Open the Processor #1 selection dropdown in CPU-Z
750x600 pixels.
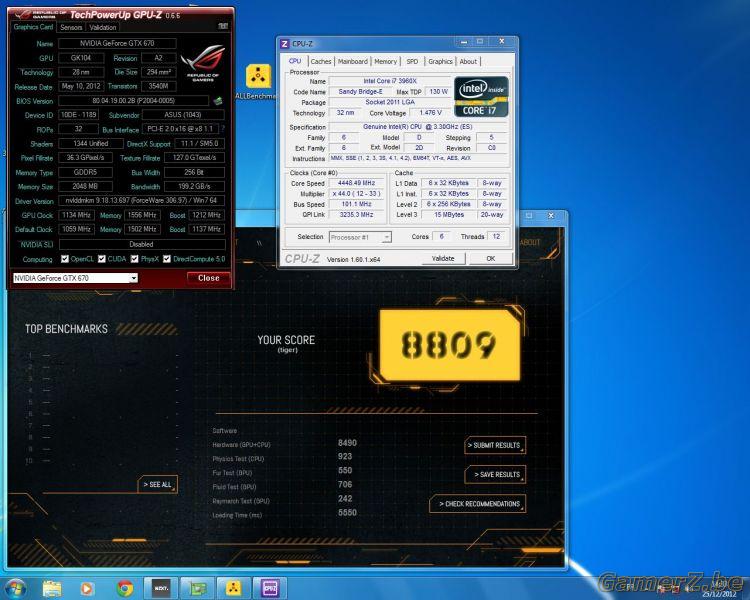click(360, 237)
